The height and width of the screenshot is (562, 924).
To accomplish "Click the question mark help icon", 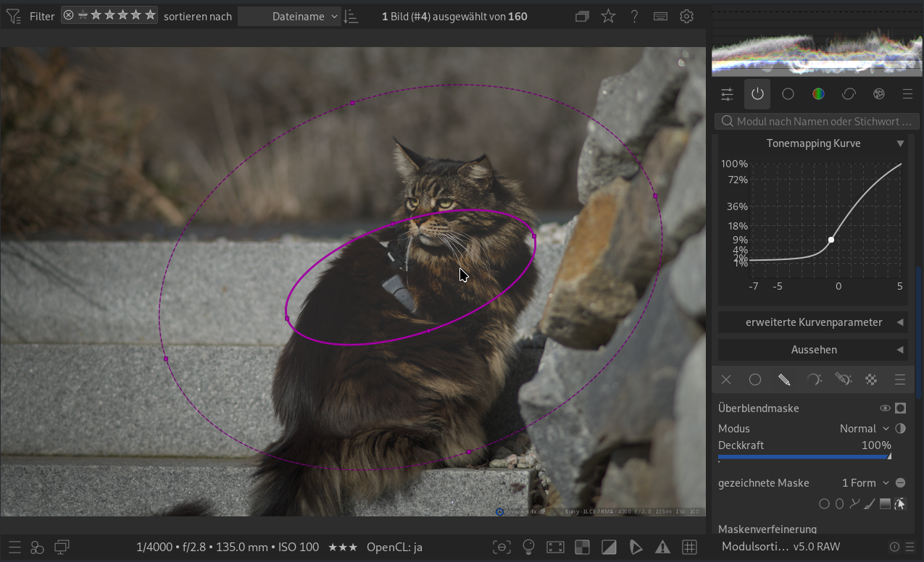I will tap(634, 16).
